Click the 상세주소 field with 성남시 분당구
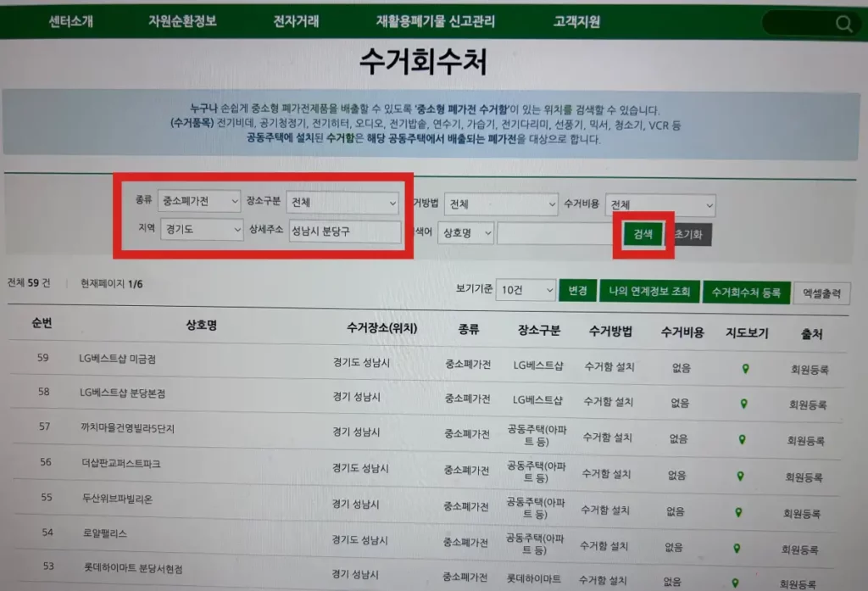The width and height of the screenshot is (868, 591). click(x=345, y=231)
